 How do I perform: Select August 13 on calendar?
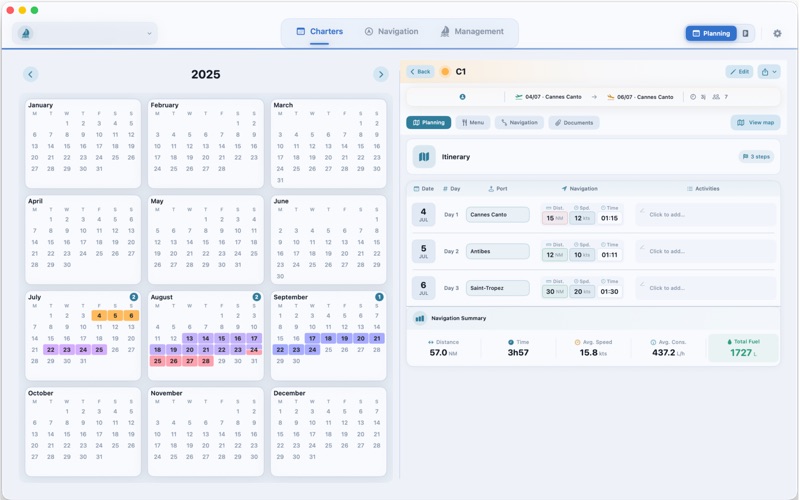[190, 339]
